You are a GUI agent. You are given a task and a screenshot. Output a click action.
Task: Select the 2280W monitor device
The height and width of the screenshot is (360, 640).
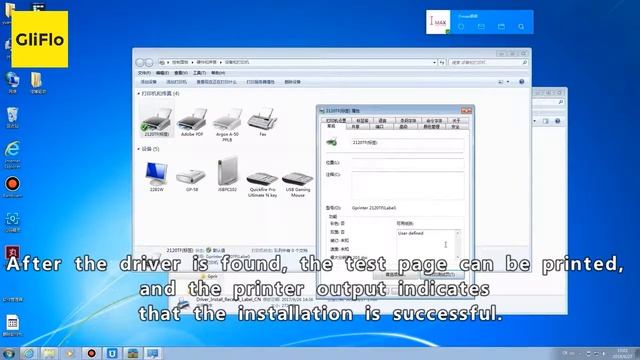coord(157,177)
